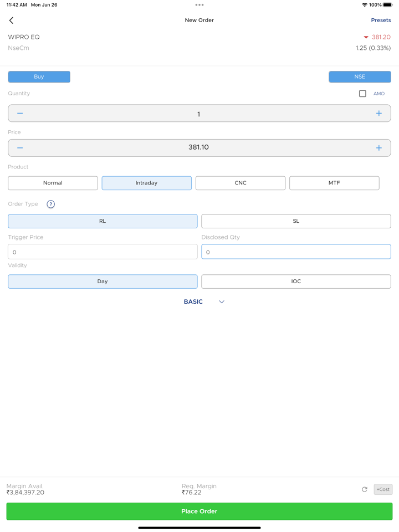Increase price using the plus icon
The width and height of the screenshot is (399, 532).
378,148
